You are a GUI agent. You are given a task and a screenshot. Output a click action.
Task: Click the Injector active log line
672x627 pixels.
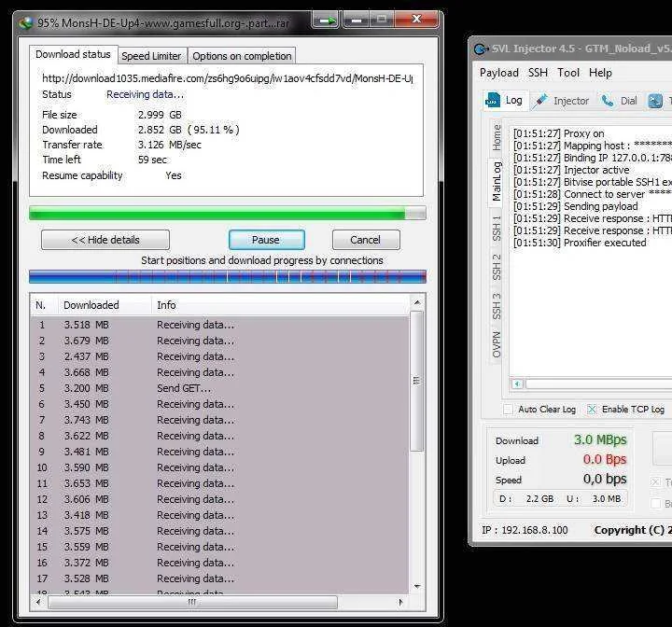tap(571, 170)
